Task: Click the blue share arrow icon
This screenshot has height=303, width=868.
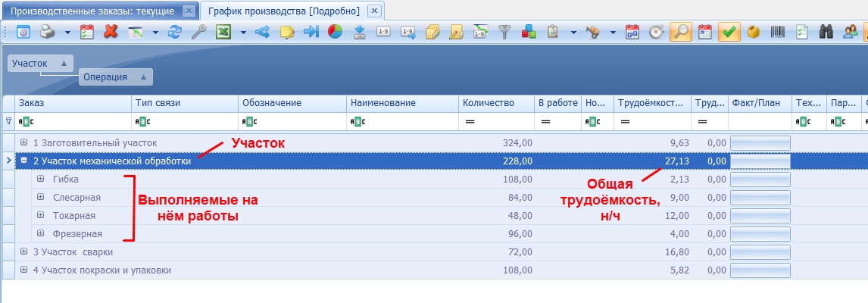Action: pos(262,32)
